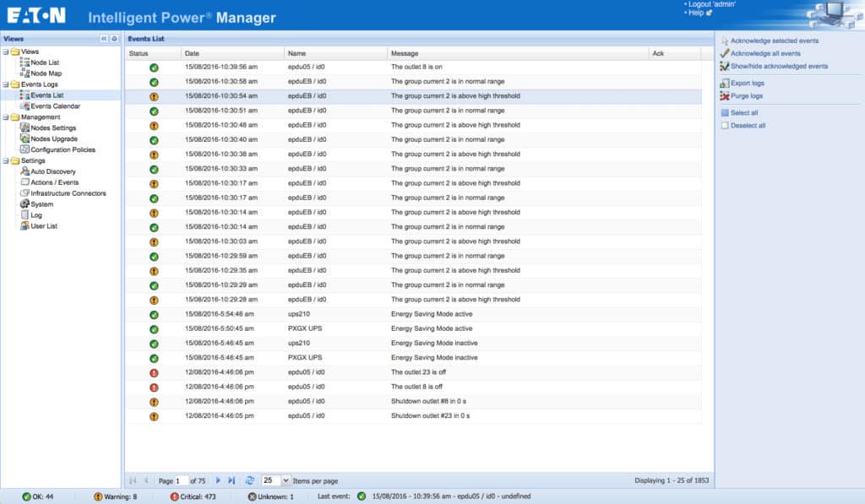Select PXGX UPS Energy Saving inactive row
Screen dimensions: 865x504
tap(414, 358)
